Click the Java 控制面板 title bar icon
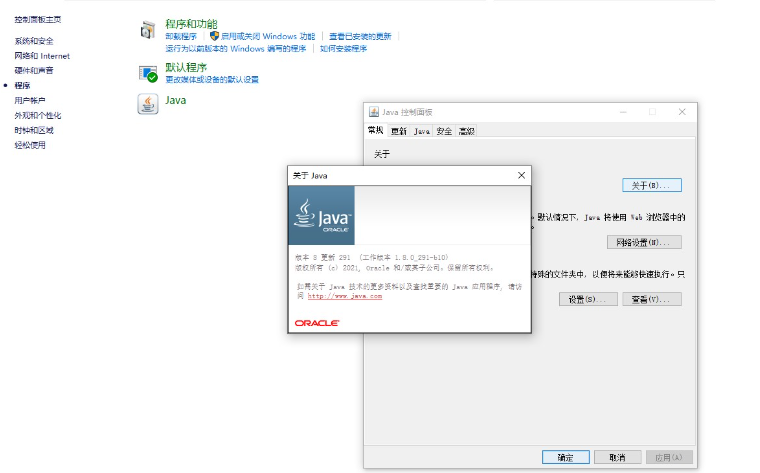 pyautogui.click(x=374, y=112)
